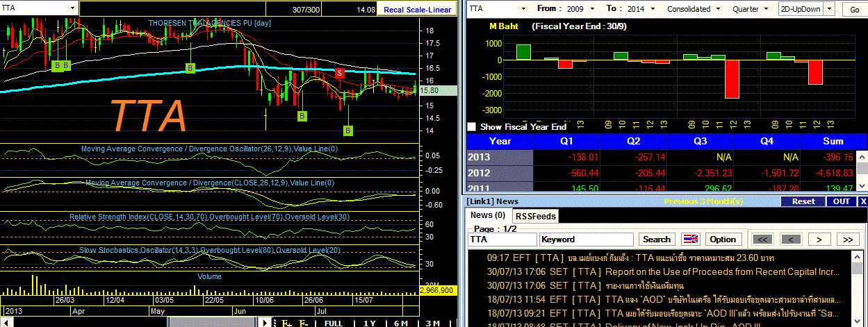Image resolution: width=868 pixels, height=327 pixels.
Task: Click the large red Q3 2012 bar
Action: point(732,78)
